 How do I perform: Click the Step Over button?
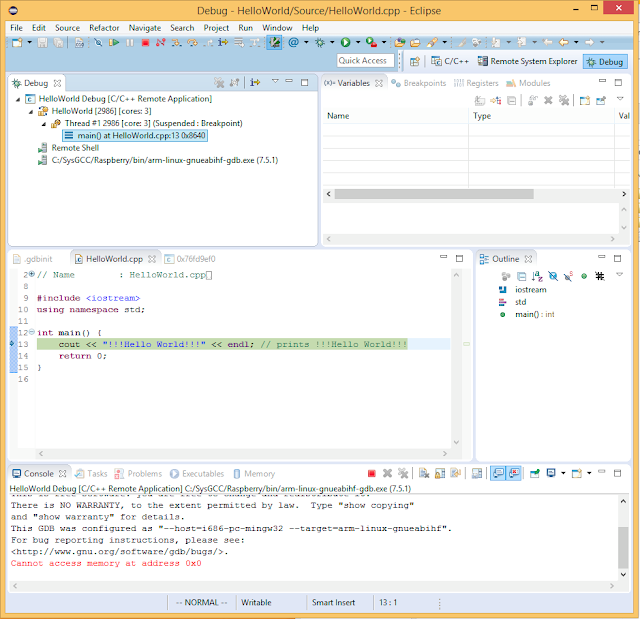click(x=192, y=42)
